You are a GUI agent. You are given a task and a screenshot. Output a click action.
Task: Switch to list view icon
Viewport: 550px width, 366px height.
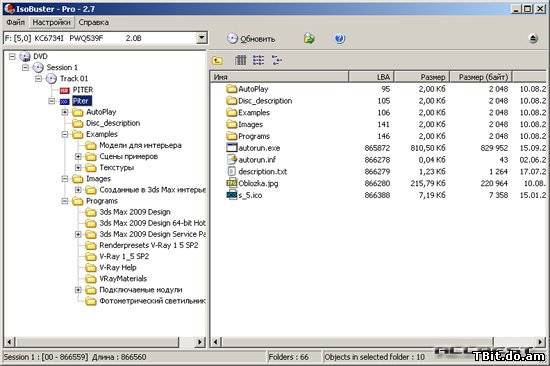[259, 60]
